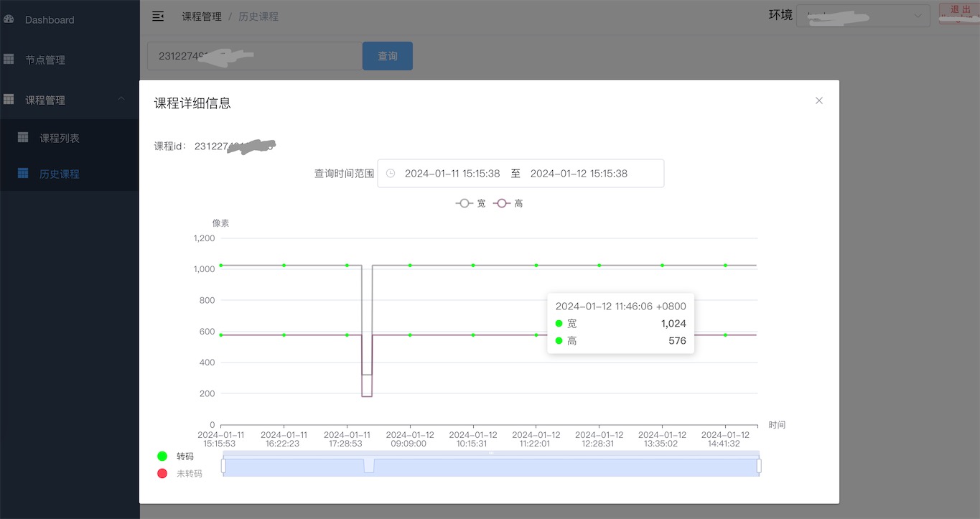980x519 pixels.
Task: Click the 2024-01-11 17:28:53 axis label
Action: click(x=347, y=439)
